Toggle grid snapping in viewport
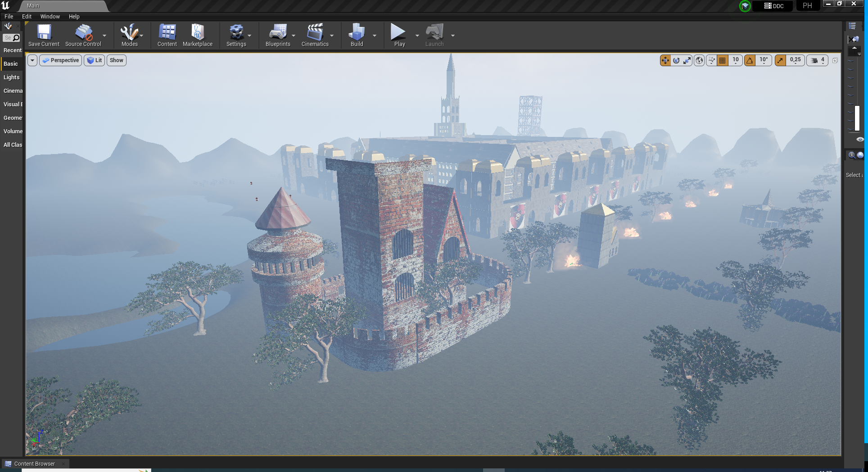The width and height of the screenshot is (868, 472). [723, 60]
